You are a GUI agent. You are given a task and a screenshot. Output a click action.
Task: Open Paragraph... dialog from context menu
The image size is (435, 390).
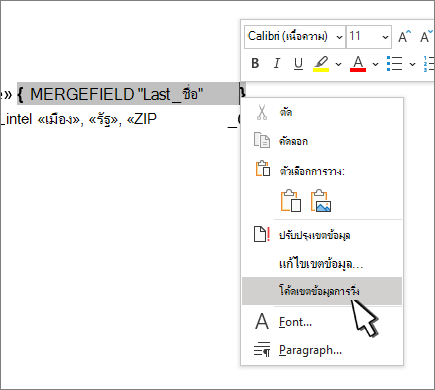tap(322, 350)
